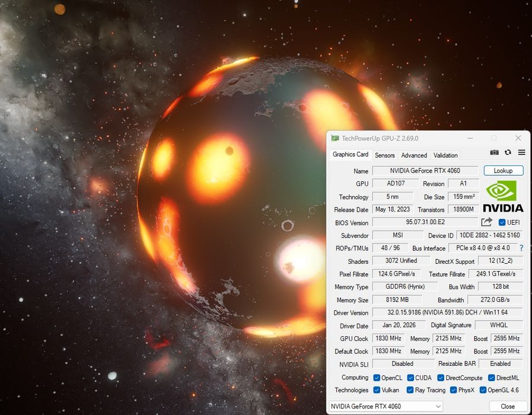Switch to the Validation tab
The height and width of the screenshot is (415, 532).
click(x=445, y=155)
